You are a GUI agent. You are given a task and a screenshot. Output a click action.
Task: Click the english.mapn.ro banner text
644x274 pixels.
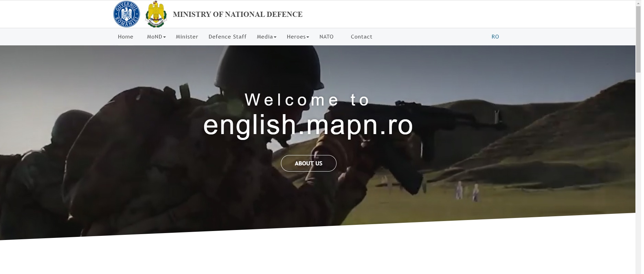pos(308,125)
